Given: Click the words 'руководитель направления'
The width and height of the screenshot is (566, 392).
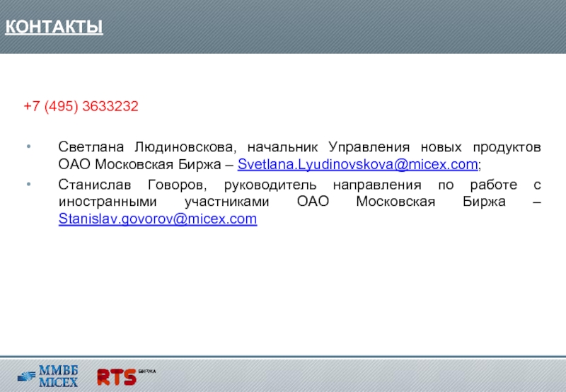Looking at the screenshot, I should [323, 185].
